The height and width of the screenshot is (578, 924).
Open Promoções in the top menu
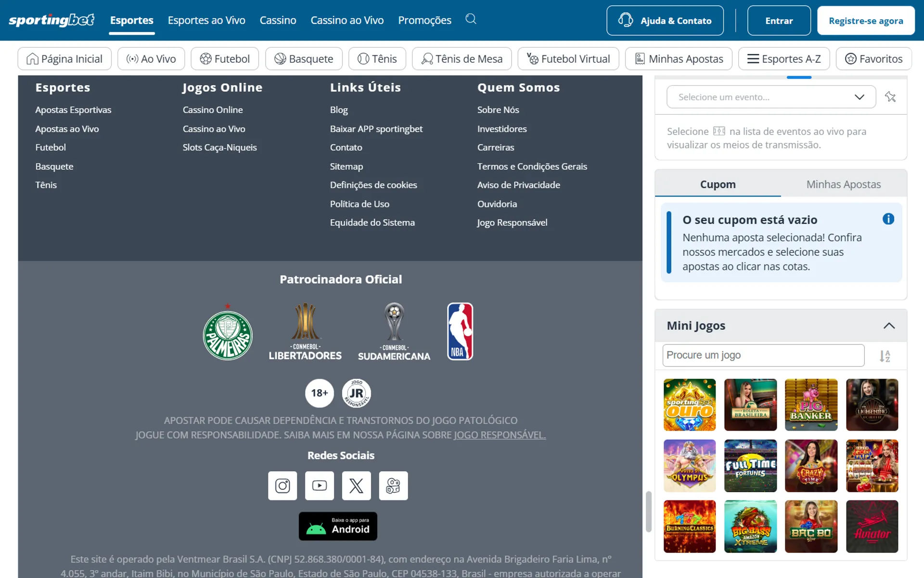click(x=424, y=20)
